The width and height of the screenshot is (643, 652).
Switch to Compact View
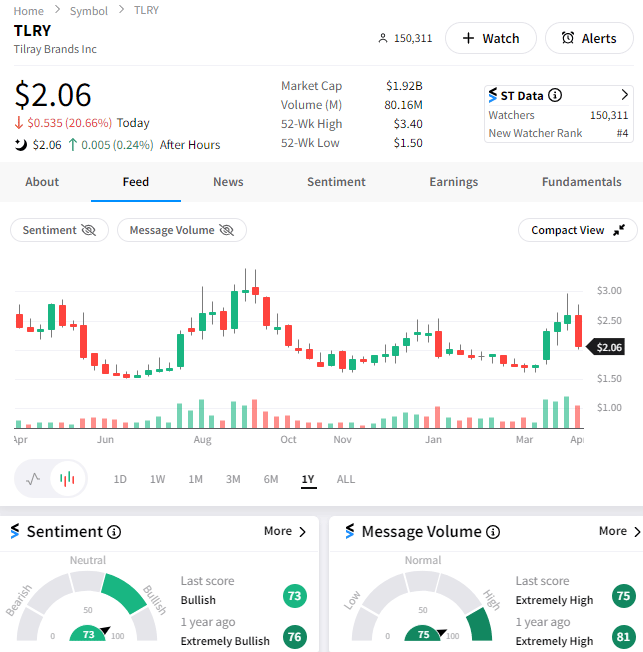(578, 230)
